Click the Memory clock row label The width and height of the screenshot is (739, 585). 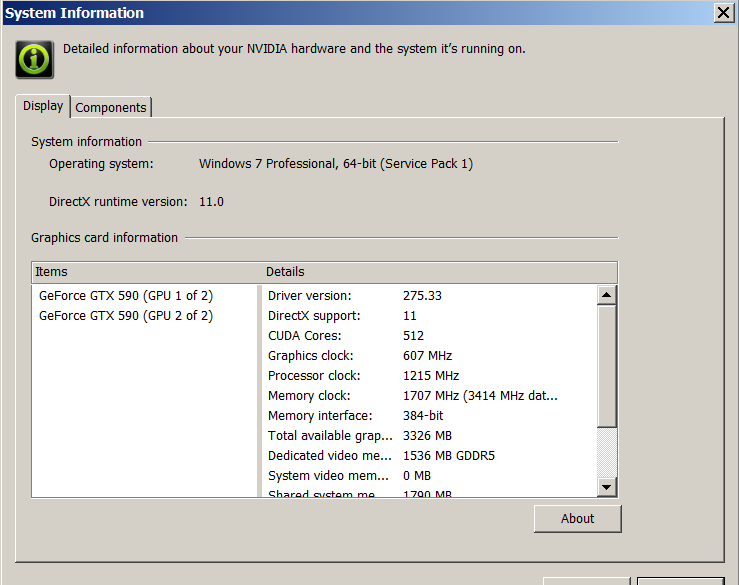coord(309,395)
